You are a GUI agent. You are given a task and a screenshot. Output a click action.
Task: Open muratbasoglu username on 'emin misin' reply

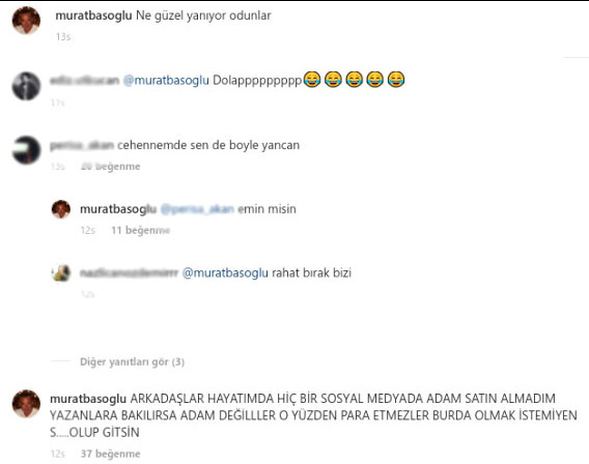pos(118,209)
